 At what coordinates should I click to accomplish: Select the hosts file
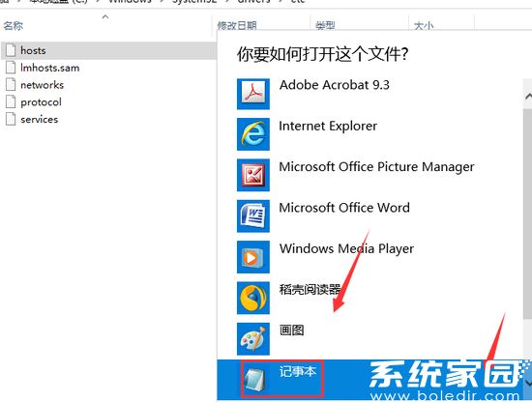108,50
